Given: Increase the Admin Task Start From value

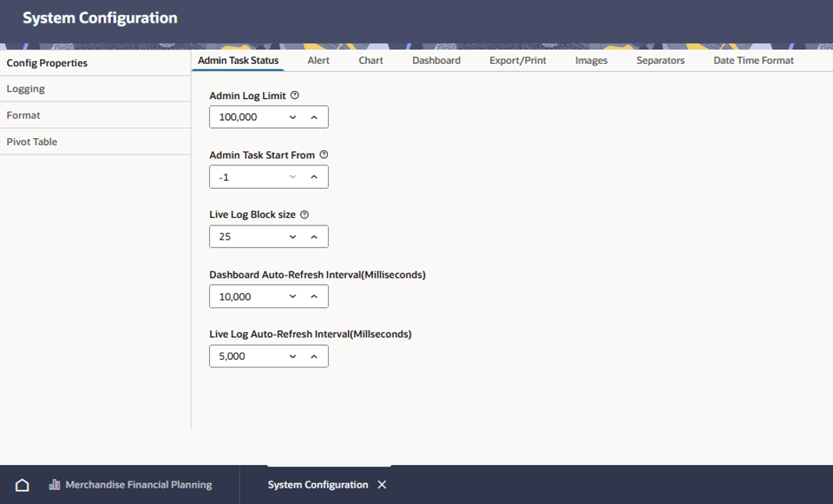Looking at the screenshot, I should point(314,177).
